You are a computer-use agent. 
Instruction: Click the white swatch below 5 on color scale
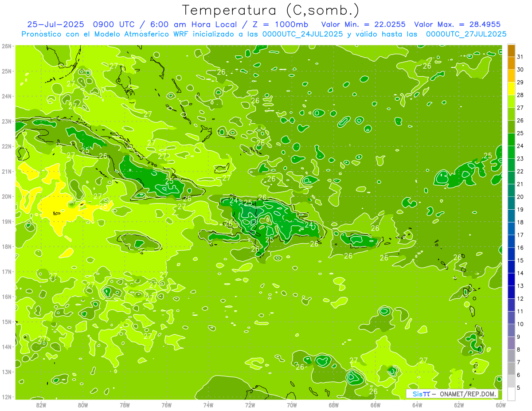click(x=511, y=394)
